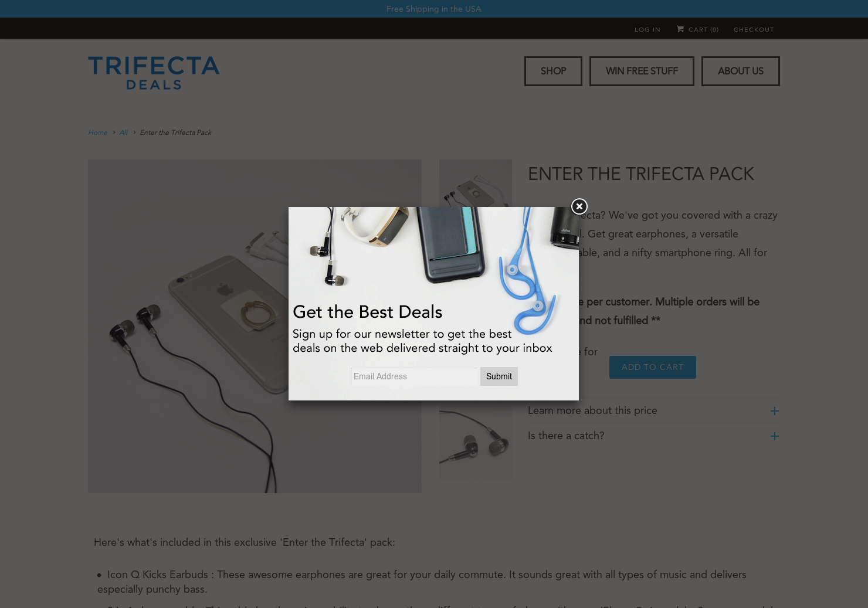868x608 pixels.
Task: Select the top product thumbnail
Action: point(476,183)
